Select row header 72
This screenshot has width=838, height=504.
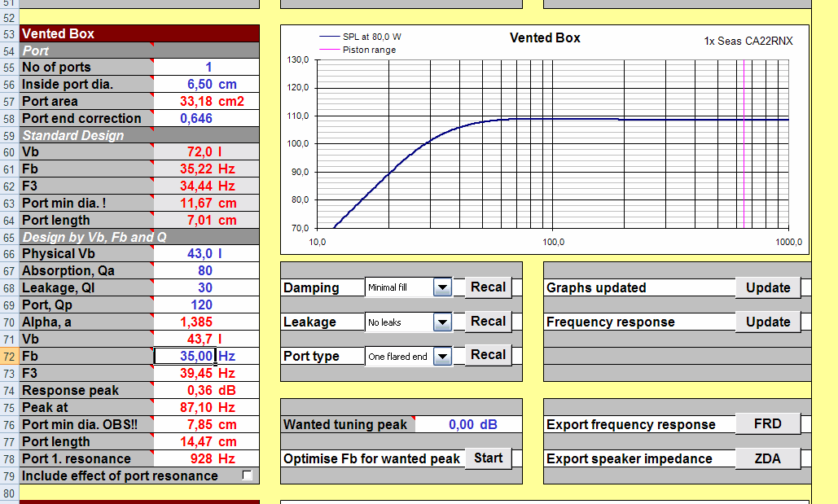(x=9, y=357)
